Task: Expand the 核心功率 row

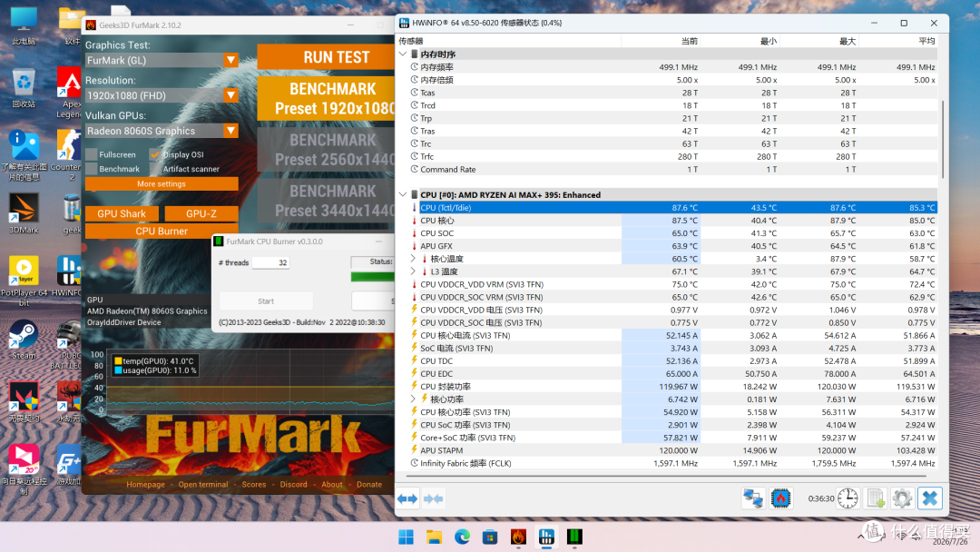Action: (x=413, y=399)
